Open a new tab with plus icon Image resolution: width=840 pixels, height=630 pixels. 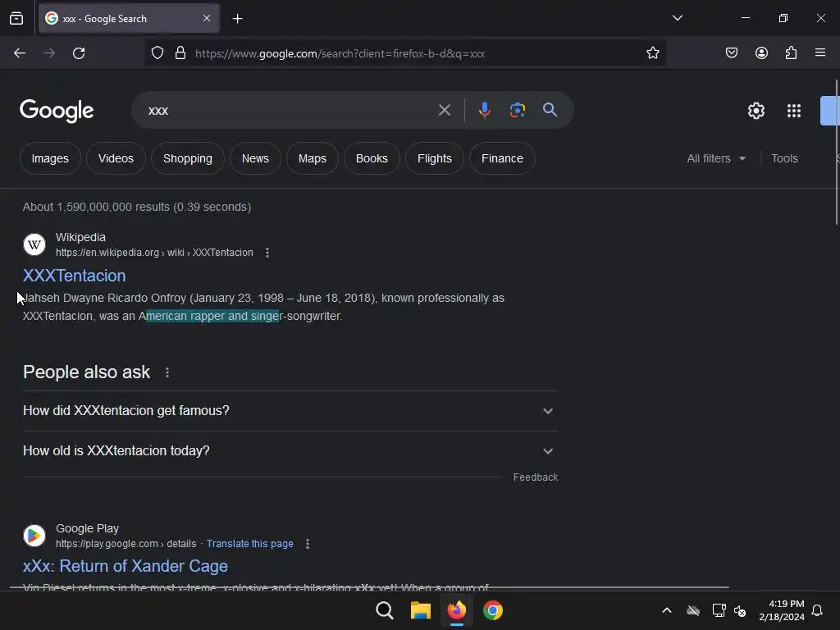(x=237, y=19)
